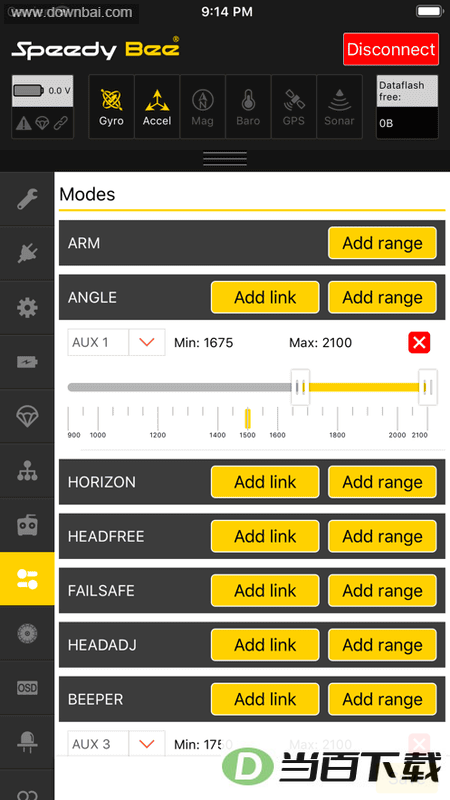Open the motors sidebar icon
The height and width of the screenshot is (800, 450).
pyautogui.click(x=27, y=633)
